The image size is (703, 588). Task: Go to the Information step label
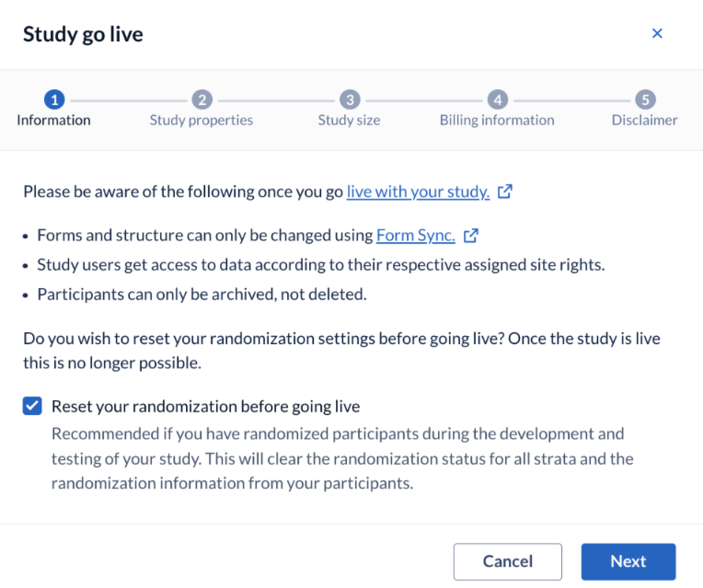[53, 121]
